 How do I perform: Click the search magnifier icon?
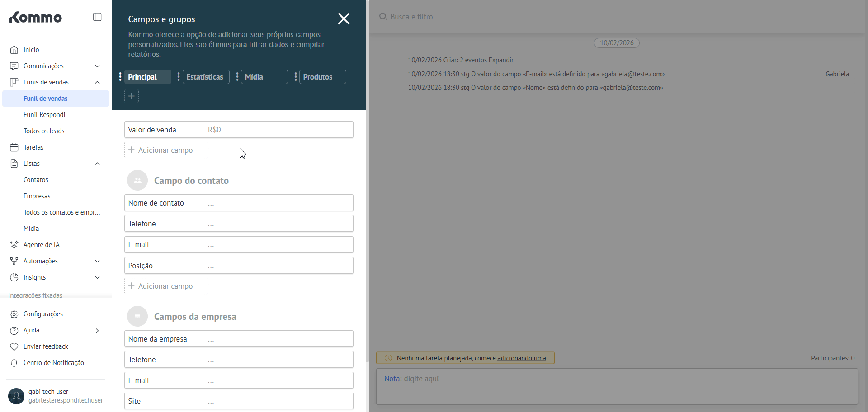[383, 17]
